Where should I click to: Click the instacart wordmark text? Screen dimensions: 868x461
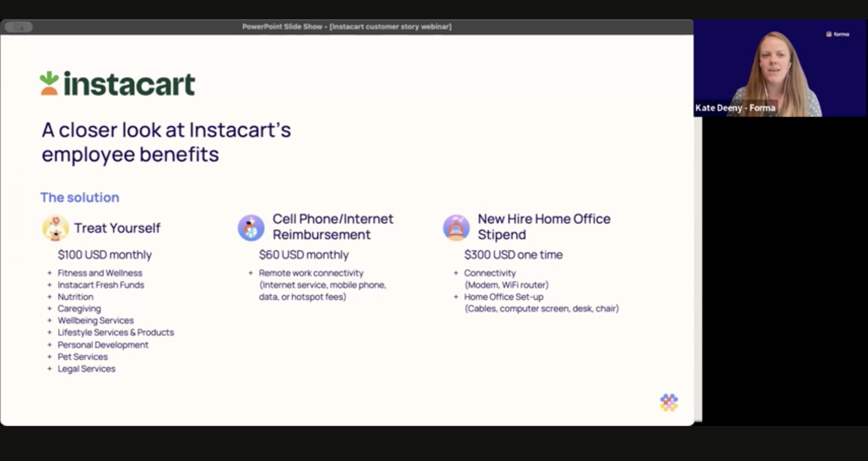[x=129, y=84]
